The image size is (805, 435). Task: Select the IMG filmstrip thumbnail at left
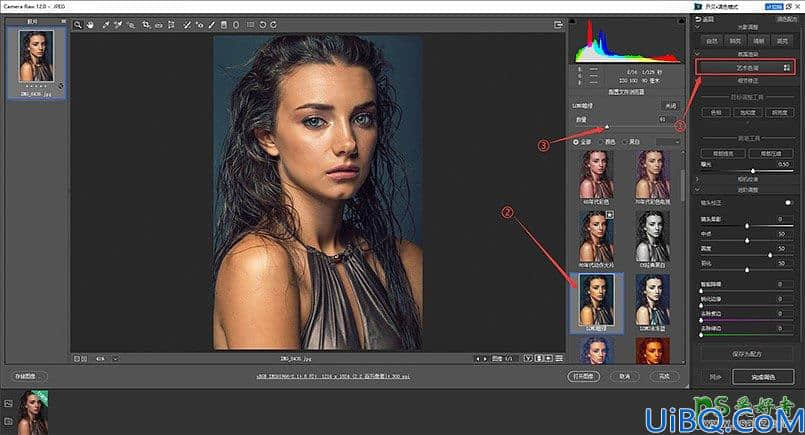(36, 56)
